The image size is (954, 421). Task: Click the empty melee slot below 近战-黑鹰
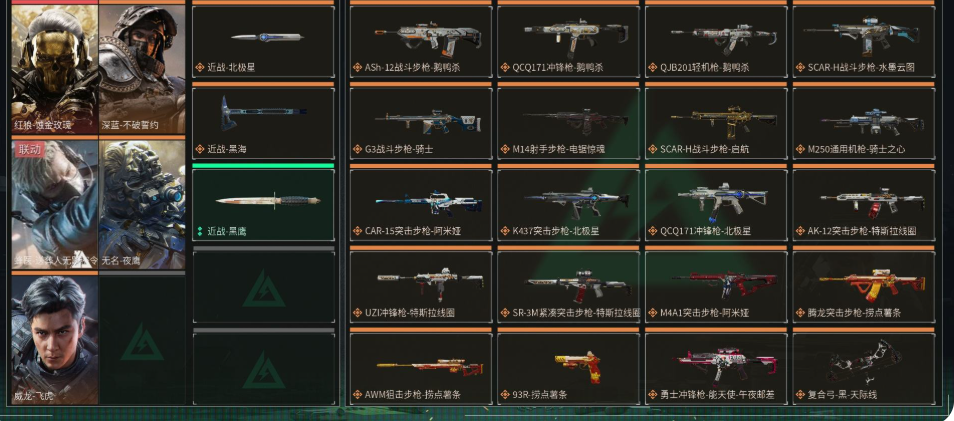[x=263, y=287]
